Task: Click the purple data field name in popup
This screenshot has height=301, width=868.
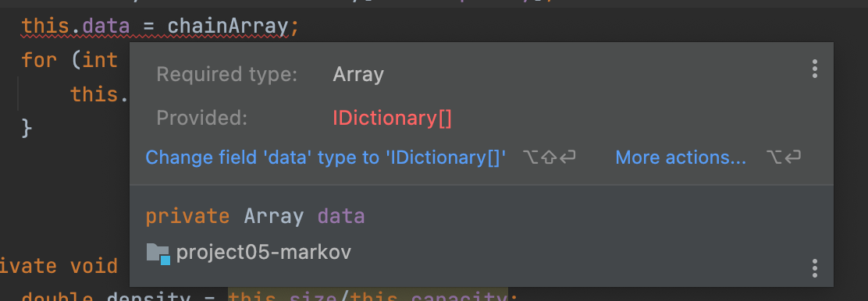Action: 341,216
